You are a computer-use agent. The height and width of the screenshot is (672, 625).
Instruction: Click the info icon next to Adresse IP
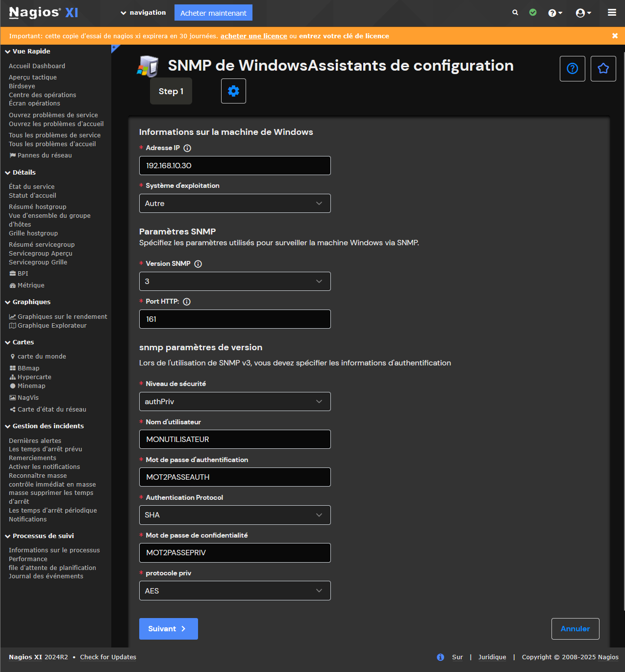coord(187,148)
